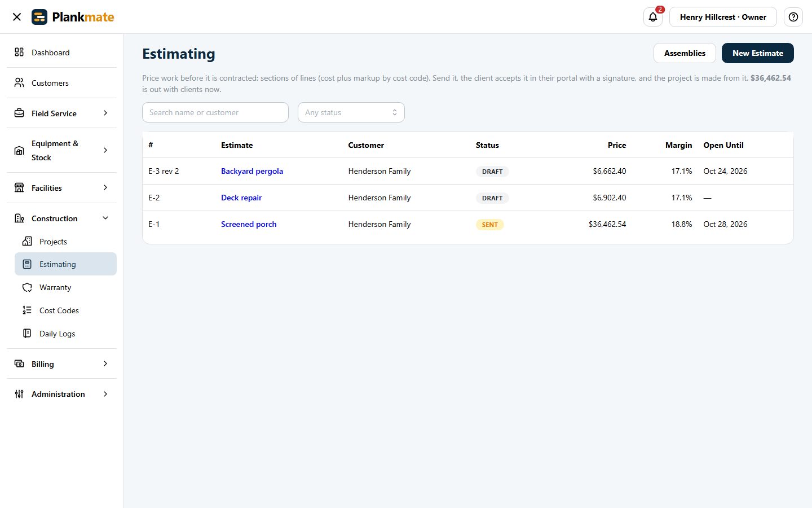The image size is (812, 508).
Task: Expand the Field Service chevron
Action: [105, 113]
